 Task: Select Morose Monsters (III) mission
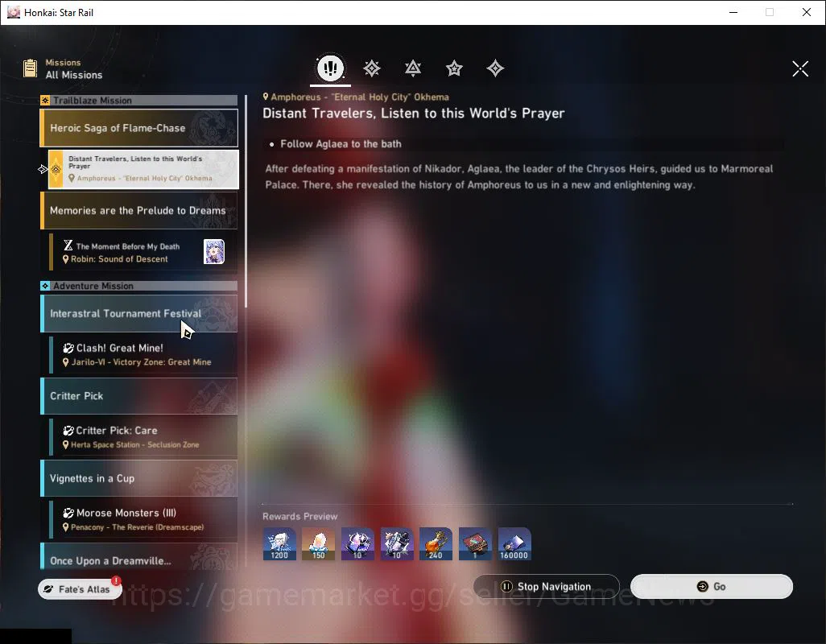tap(143, 520)
